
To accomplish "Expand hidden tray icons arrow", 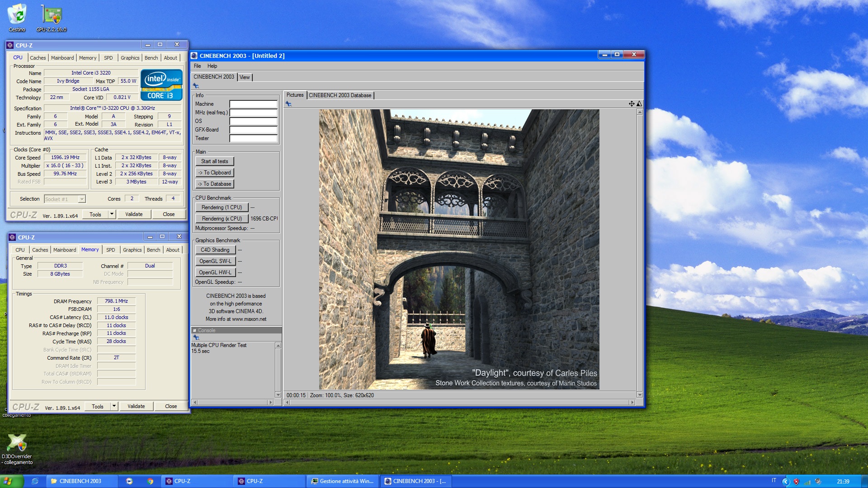I will pos(786,482).
